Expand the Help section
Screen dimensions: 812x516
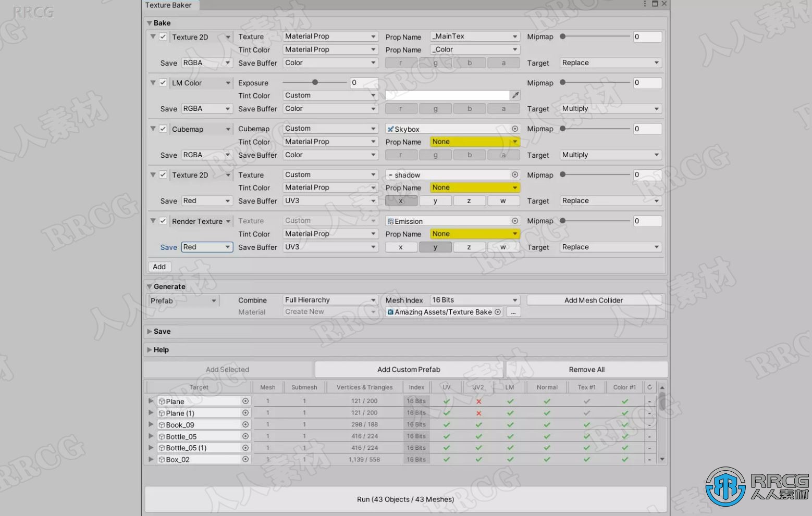pos(150,349)
